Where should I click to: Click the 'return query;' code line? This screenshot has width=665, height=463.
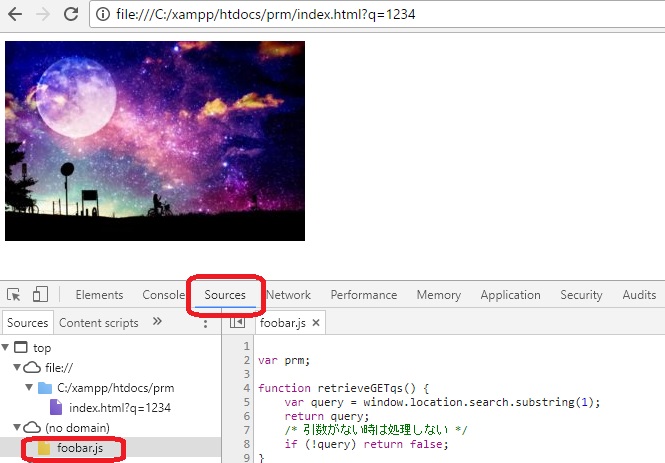pos(327,416)
